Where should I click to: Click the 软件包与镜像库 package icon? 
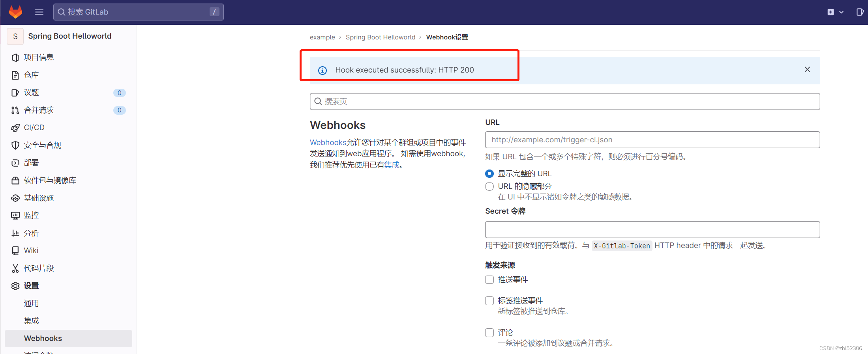[15, 181]
